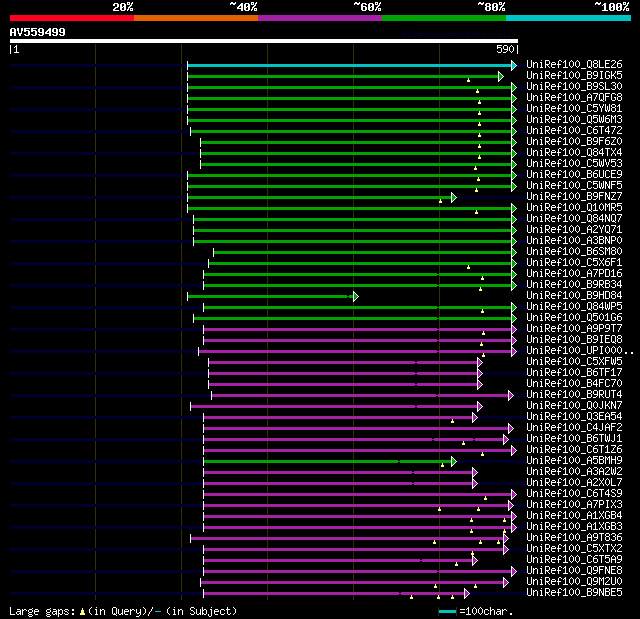Open UniRef100_Q84NQ7 hit label
The image size is (640, 619).
tap(574, 219)
